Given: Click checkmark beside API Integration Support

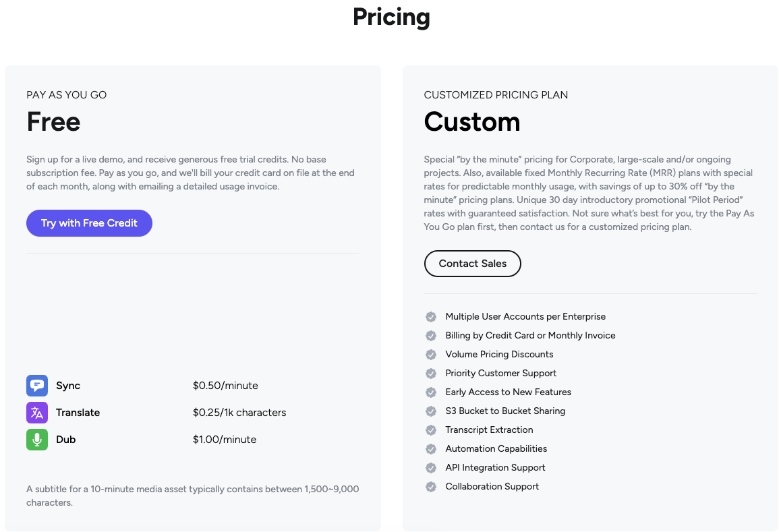Looking at the screenshot, I should 431,468.
